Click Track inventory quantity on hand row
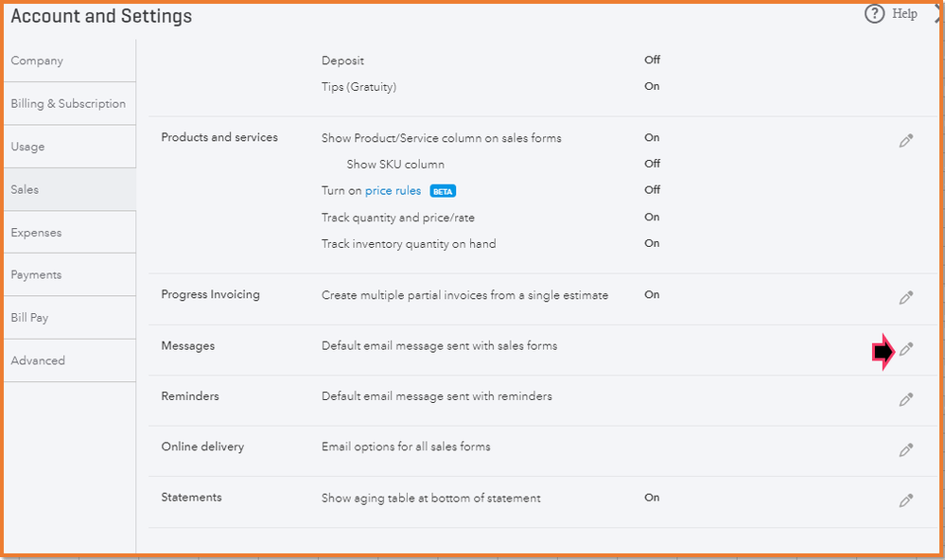The width and height of the screenshot is (945, 560). 409,244
